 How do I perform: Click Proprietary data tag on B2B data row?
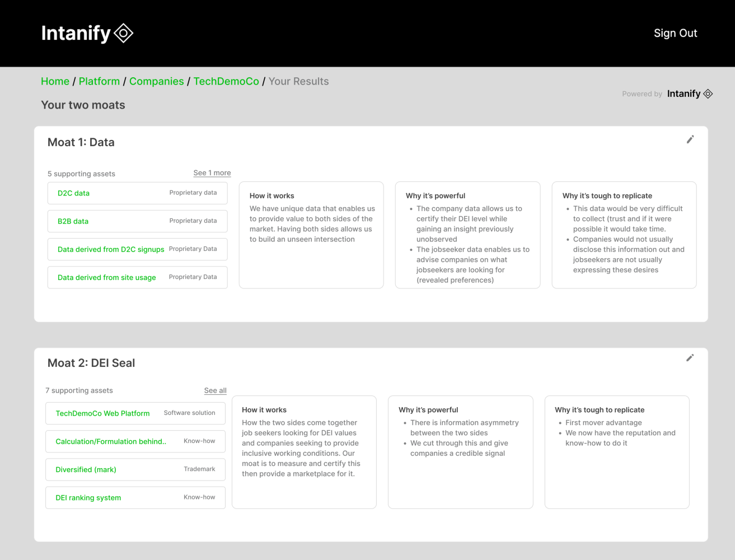point(193,221)
